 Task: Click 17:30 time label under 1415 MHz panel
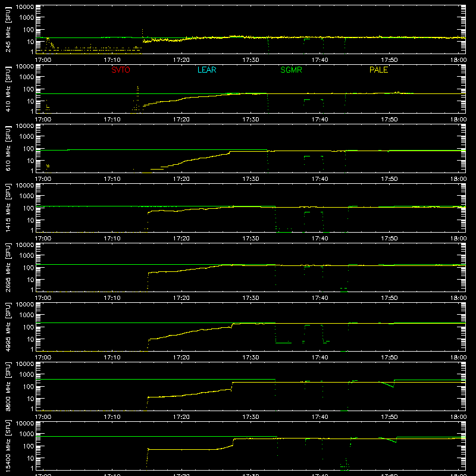[250, 239]
